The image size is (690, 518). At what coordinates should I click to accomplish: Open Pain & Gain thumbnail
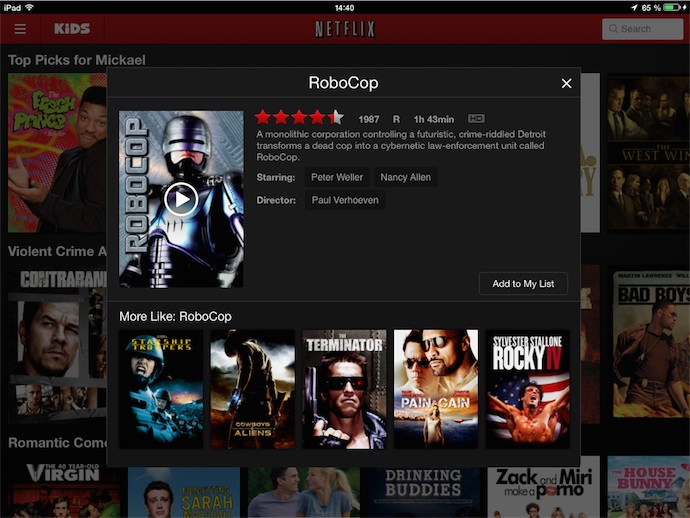(436, 389)
